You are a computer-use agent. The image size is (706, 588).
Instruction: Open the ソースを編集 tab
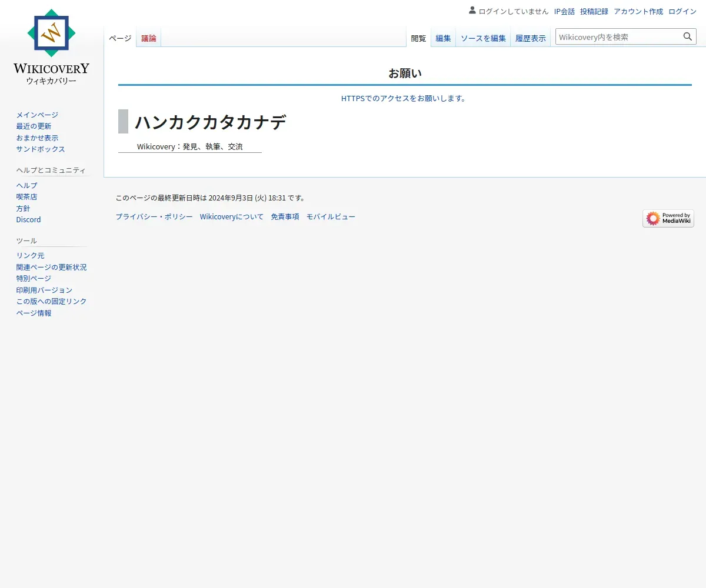point(483,38)
